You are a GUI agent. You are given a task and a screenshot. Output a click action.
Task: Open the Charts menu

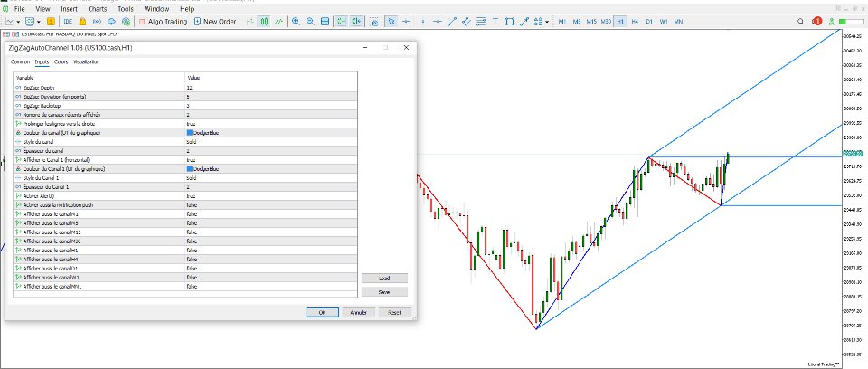(98, 9)
